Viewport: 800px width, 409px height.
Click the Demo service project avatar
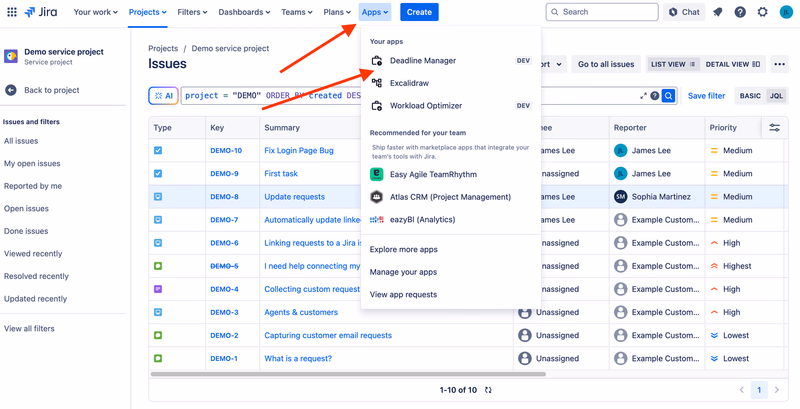11,56
